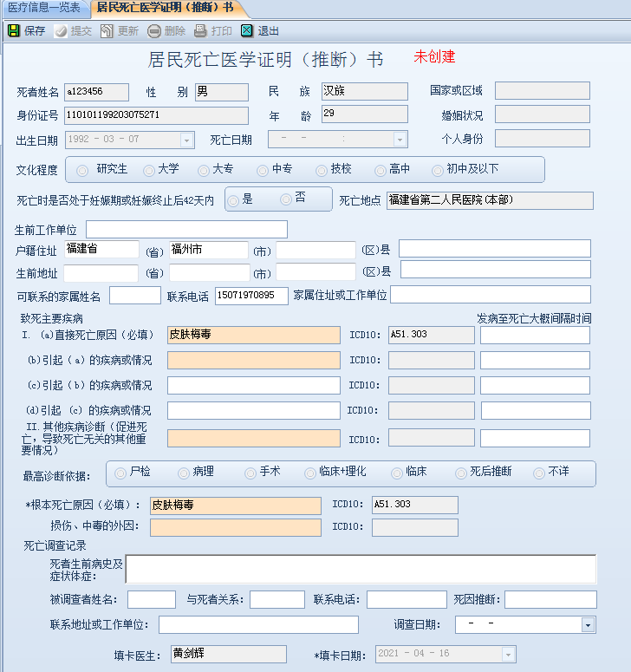This screenshot has height=672, width=631.
Task: Select 初中及以下 education level
Action: coord(438,171)
